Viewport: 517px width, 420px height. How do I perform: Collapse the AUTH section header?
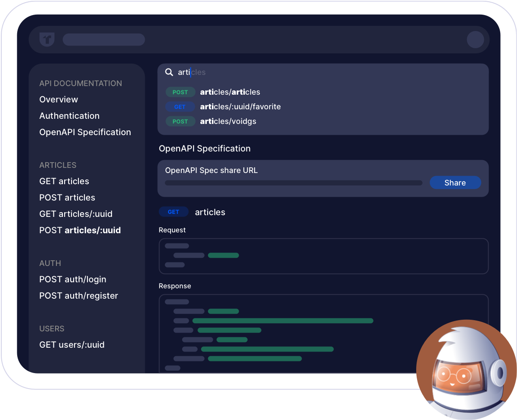tap(50, 263)
